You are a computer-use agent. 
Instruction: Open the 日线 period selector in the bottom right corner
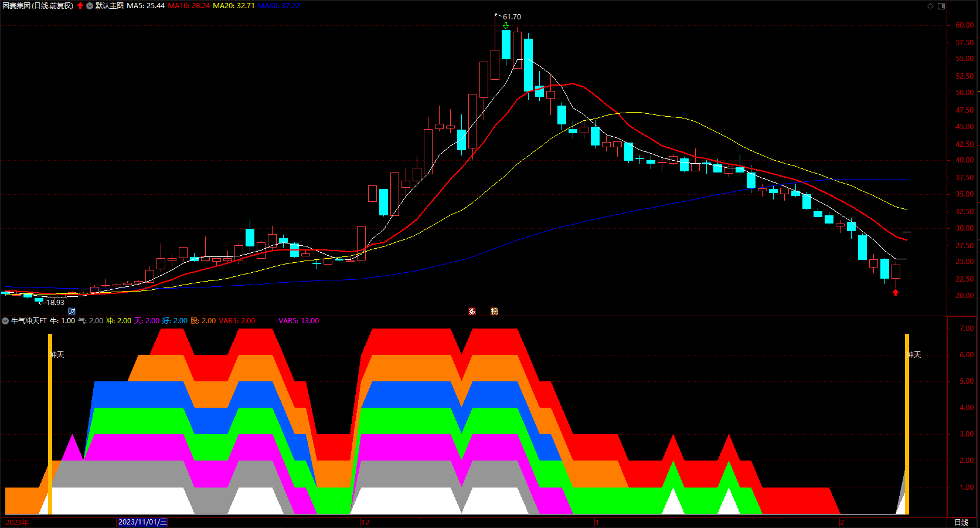pyautogui.click(x=961, y=522)
